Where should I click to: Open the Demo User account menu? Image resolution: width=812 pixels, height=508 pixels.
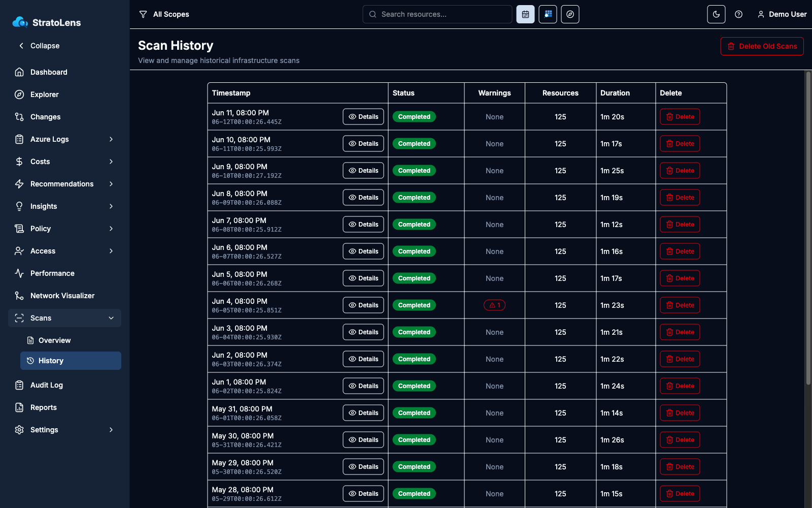(782, 14)
